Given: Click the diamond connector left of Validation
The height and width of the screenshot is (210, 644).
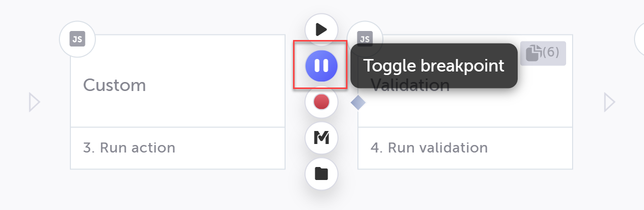Looking at the screenshot, I should click(x=358, y=102).
